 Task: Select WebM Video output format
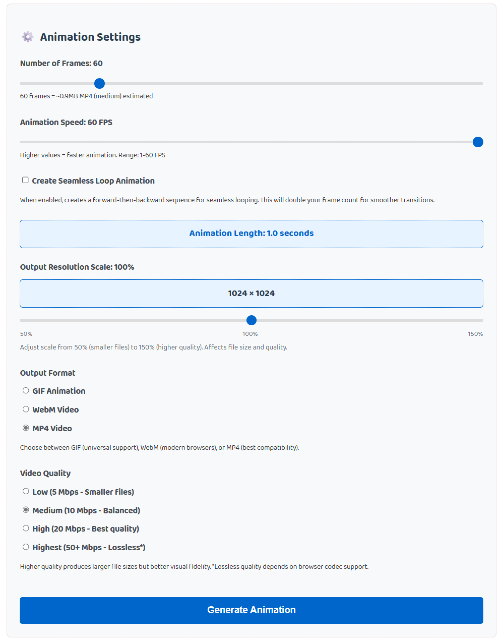click(25, 409)
